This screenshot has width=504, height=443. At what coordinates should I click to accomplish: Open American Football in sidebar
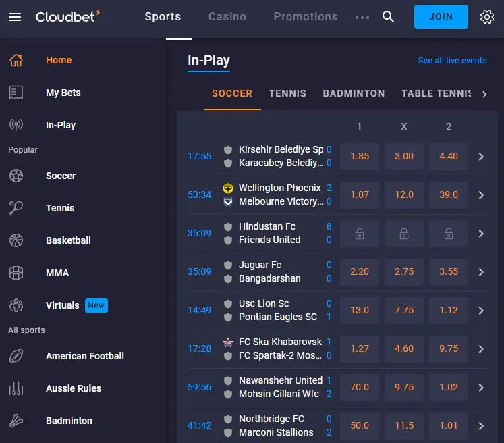pyautogui.click(x=85, y=356)
